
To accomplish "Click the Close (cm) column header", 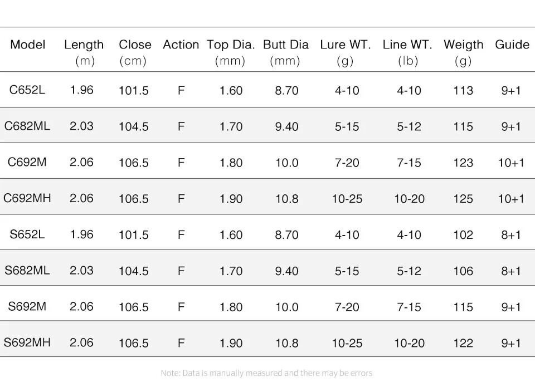I will click(x=134, y=52).
